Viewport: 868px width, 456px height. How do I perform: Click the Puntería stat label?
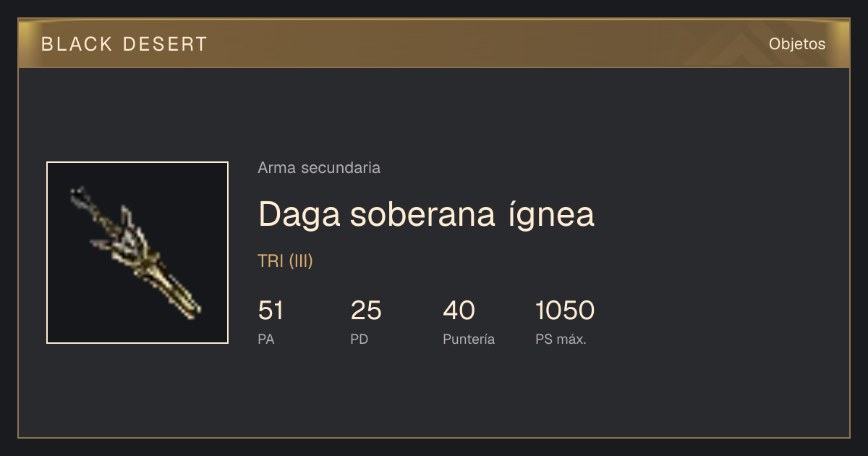469,339
